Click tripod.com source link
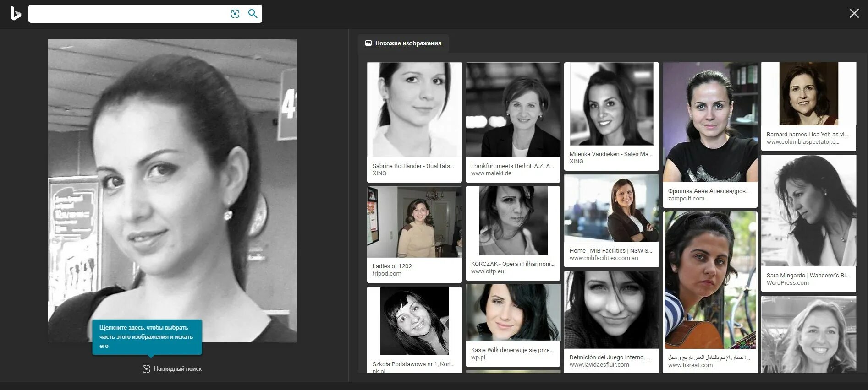This screenshot has height=390, width=868. [387, 273]
